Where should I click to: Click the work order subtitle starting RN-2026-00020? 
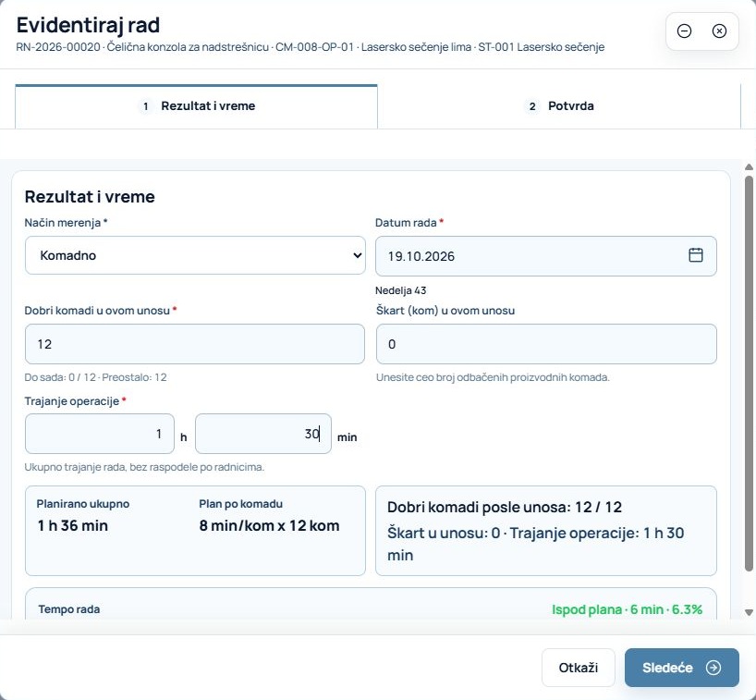[x=310, y=47]
